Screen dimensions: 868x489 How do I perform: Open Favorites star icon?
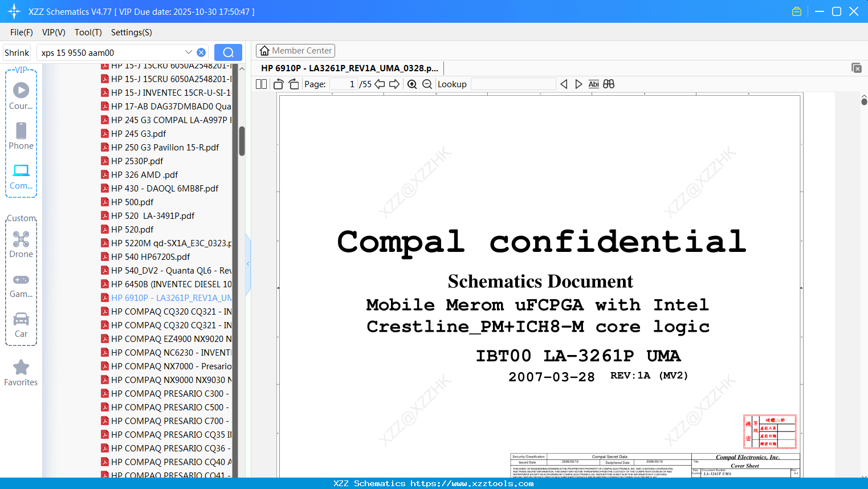pyautogui.click(x=21, y=368)
